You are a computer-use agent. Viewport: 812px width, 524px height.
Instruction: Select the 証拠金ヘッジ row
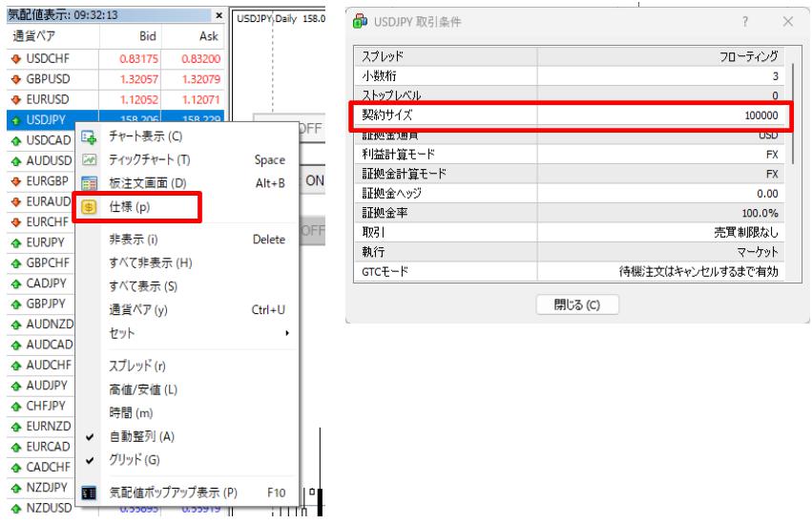(569, 194)
